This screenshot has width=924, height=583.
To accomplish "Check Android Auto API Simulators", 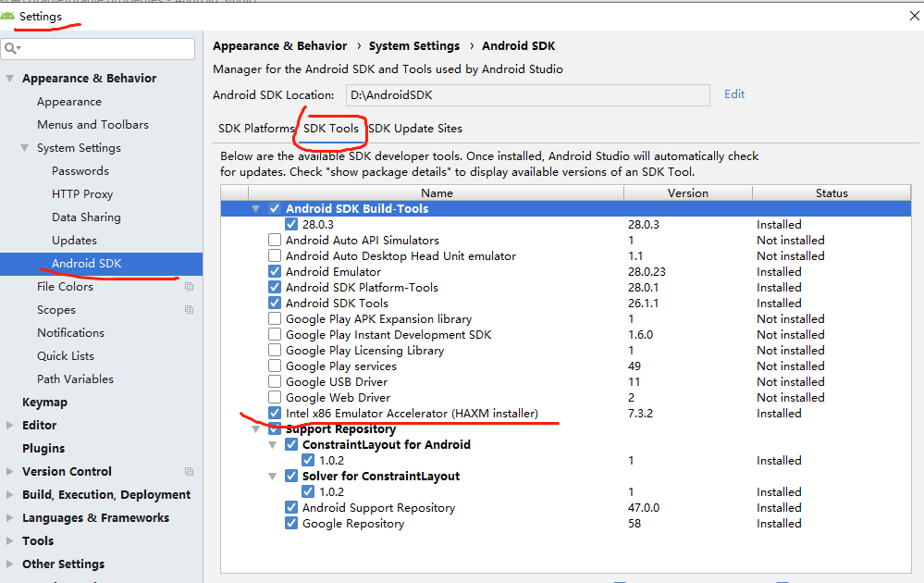I will click(x=275, y=240).
